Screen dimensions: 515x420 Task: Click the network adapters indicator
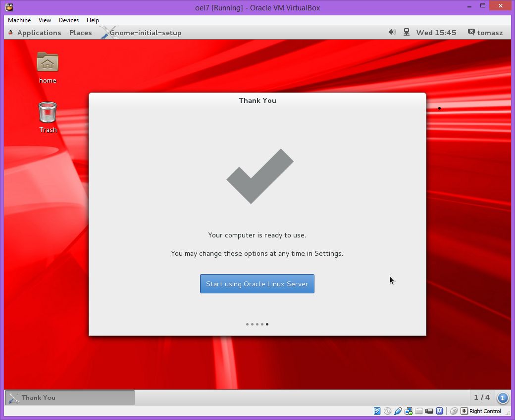click(x=409, y=411)
